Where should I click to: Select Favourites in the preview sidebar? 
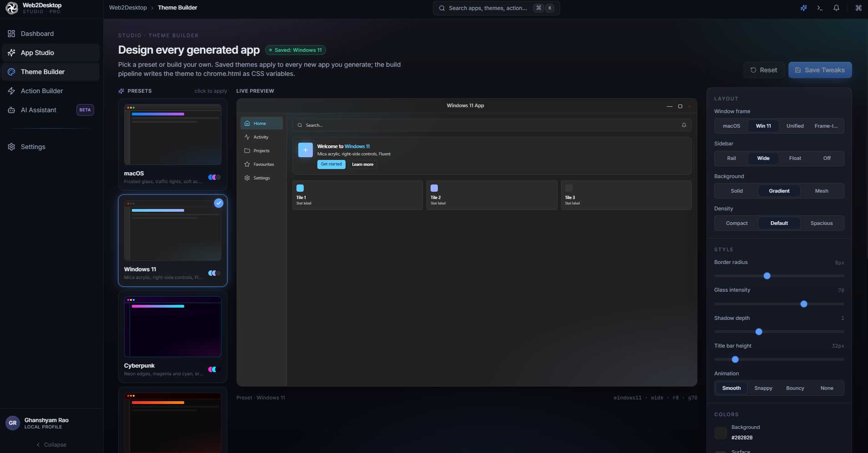pyautogui.click(x=261, y=164)
